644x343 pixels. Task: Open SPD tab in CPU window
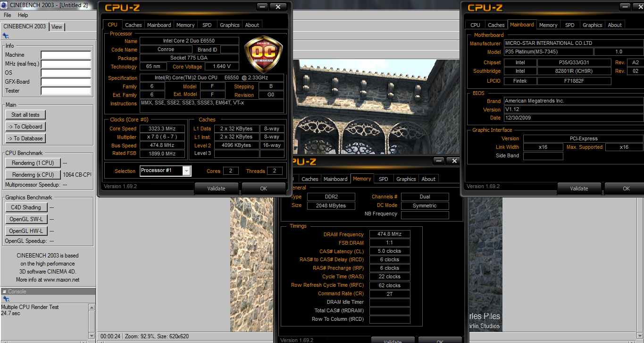pos(207,25)
